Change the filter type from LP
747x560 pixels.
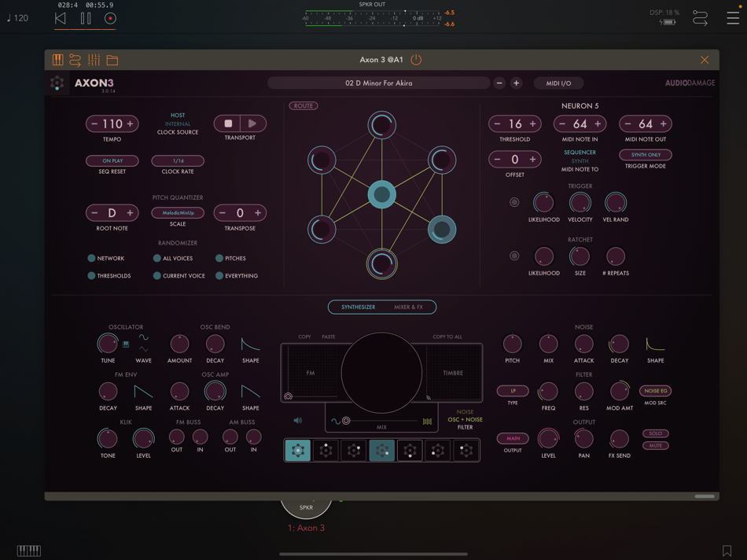click(x=512, y=390)
